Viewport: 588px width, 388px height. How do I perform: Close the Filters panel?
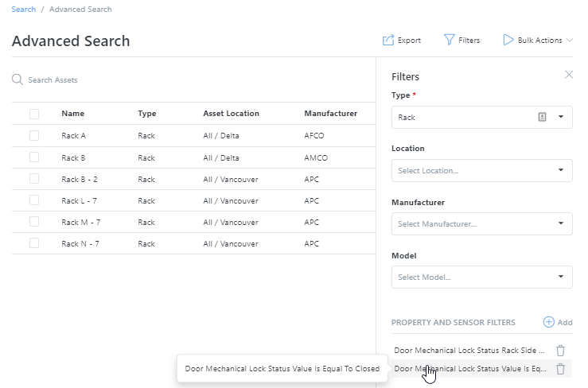[569, 75]
